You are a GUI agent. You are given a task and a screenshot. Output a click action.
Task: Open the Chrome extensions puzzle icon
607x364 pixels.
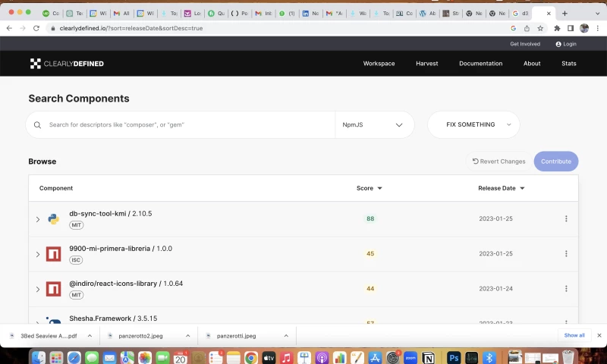557,28
